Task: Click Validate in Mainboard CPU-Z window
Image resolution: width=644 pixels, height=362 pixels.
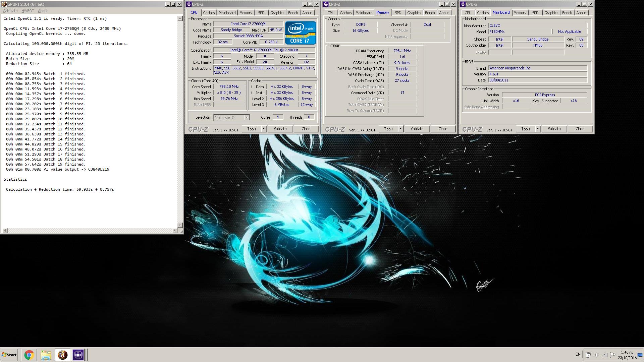Action: coord(554,129)
